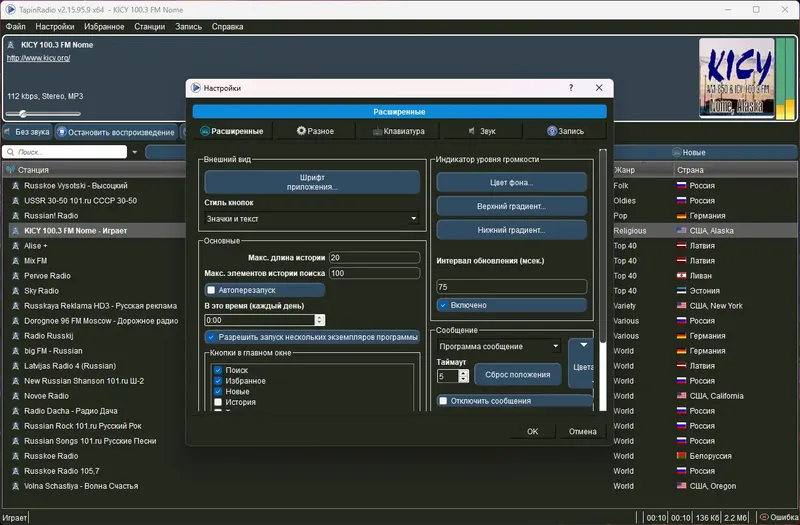Image resolution: width=800 pixels, height=525 pixels.
Task: Toggle the Включено volume indicator checkbox
Action: 443,305
